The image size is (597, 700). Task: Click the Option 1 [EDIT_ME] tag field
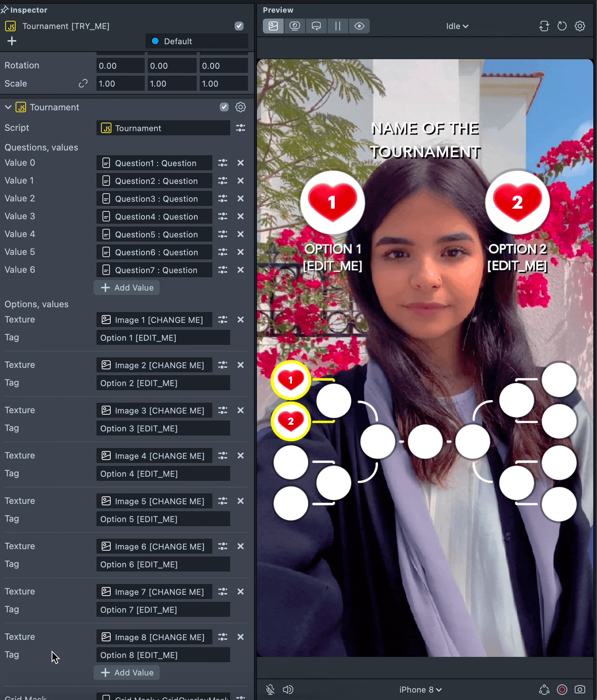[x=163, y=338]
